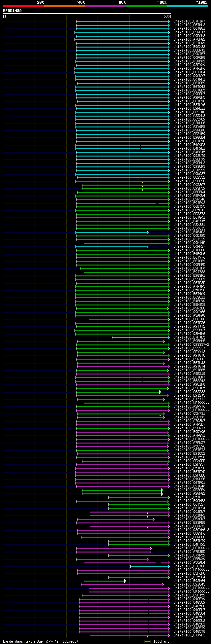Open hit UniRef100_Q6NPD8
211x644 pixels.
189,537
